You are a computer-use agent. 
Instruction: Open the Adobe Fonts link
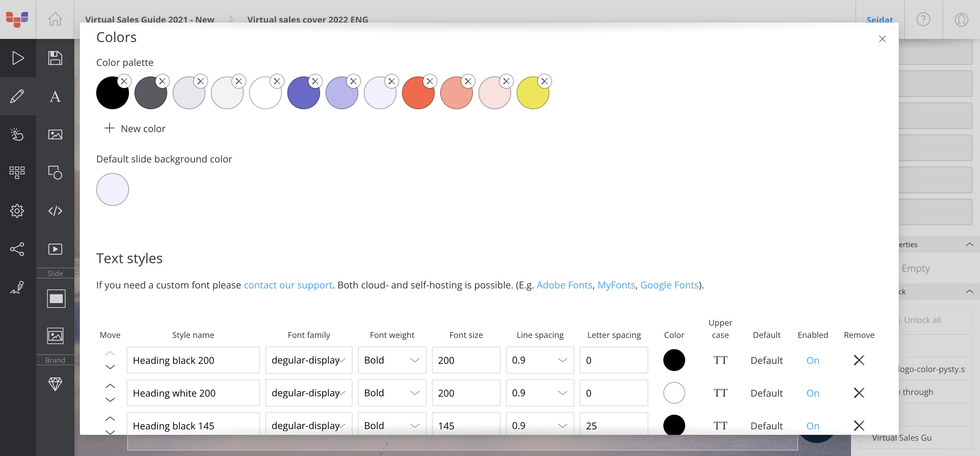tap(564, 285)
